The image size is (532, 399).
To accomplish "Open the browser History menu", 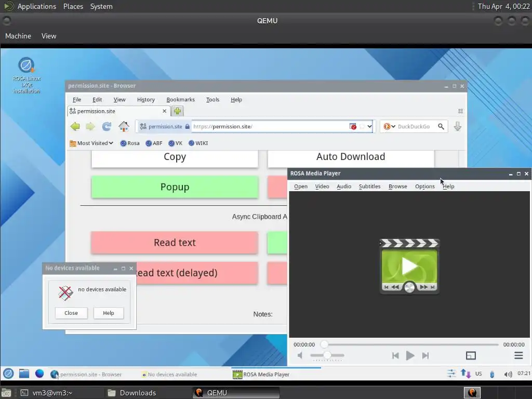I will [146, 99].
